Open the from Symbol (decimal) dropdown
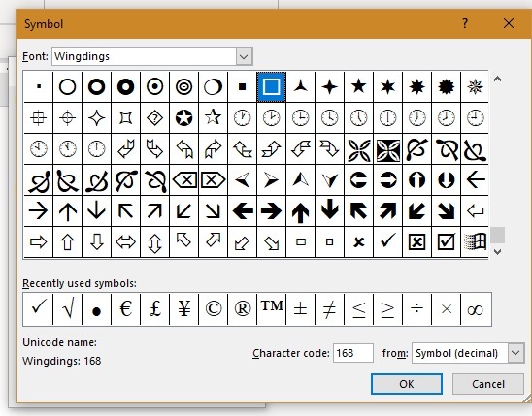Screen dimensions: 532x416 coord(515,353)
